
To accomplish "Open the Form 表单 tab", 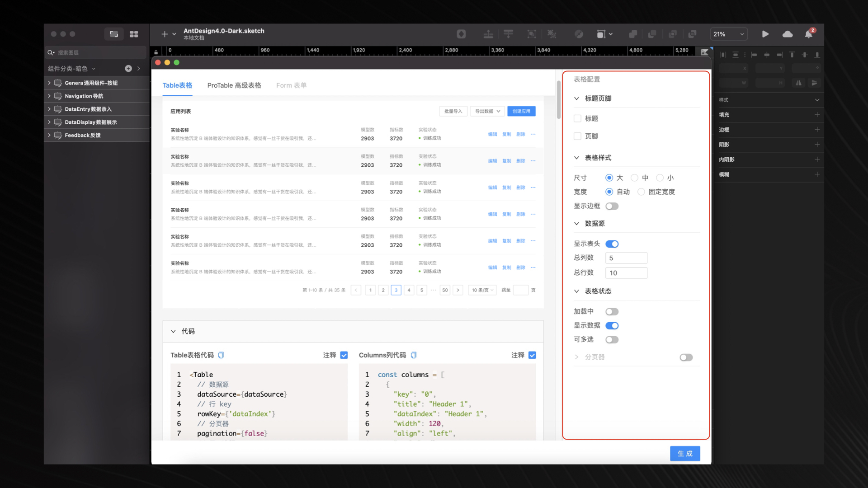I will pos(291,85).
